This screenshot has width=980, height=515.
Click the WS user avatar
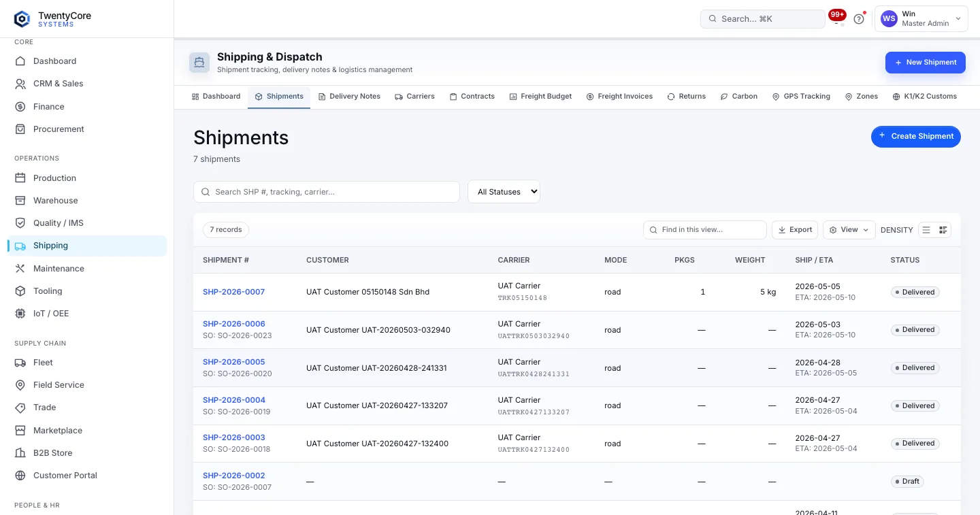point(889,19)
